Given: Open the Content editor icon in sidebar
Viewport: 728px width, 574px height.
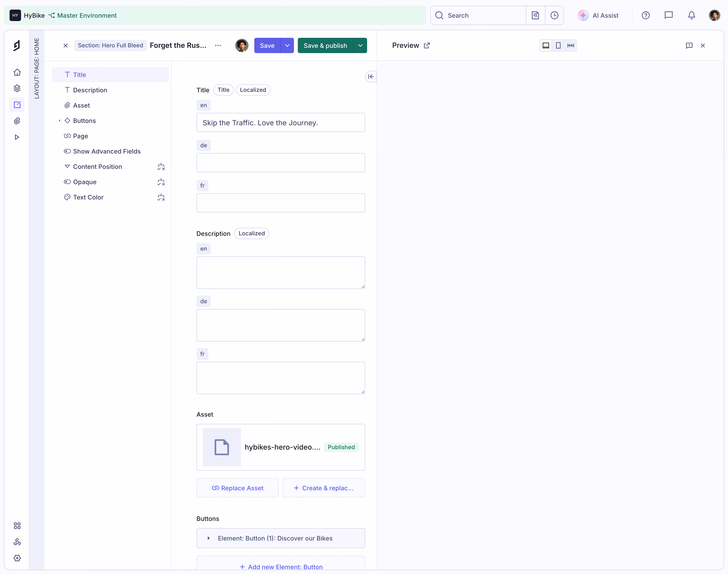Looking at the screenshot, I should click(17, 105).
